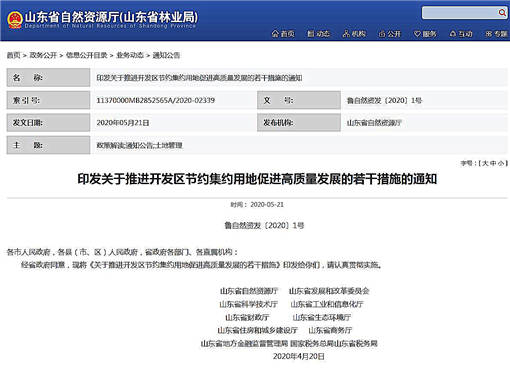Click index number 11370000MB2852565A/2020-02339

[x=156, y=100]
